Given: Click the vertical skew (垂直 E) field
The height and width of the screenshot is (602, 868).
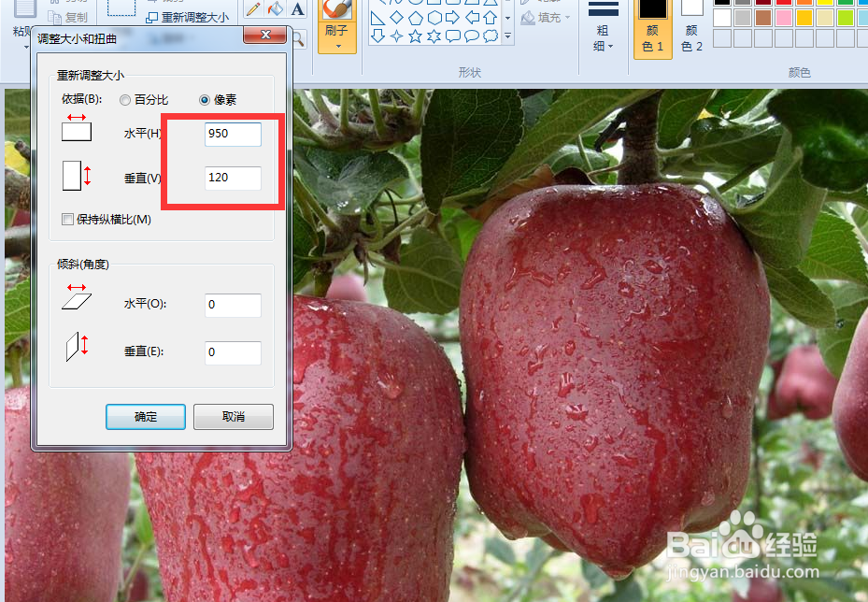Looking at the screenshot, I should (x=233, y=352).
